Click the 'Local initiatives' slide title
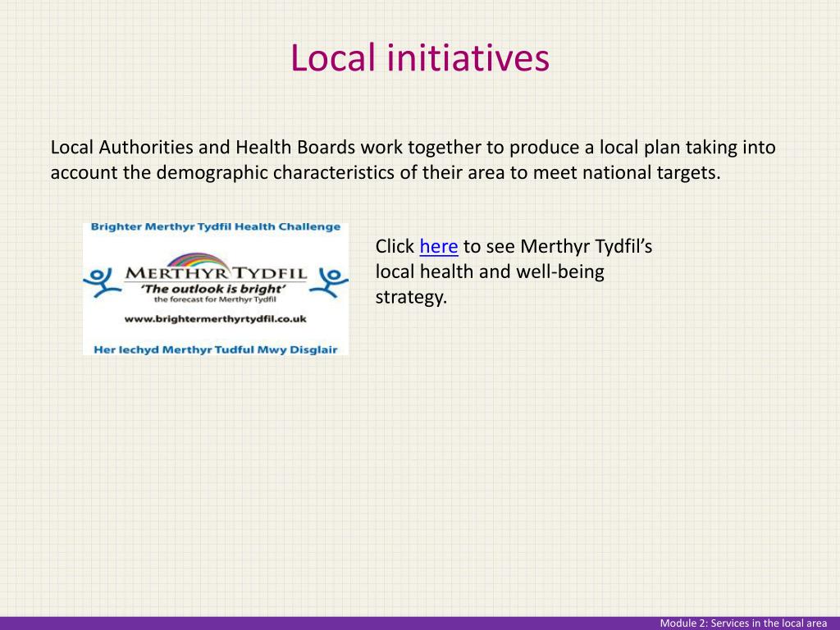Viewport: 840px width, 630px height. coord(420,58)
